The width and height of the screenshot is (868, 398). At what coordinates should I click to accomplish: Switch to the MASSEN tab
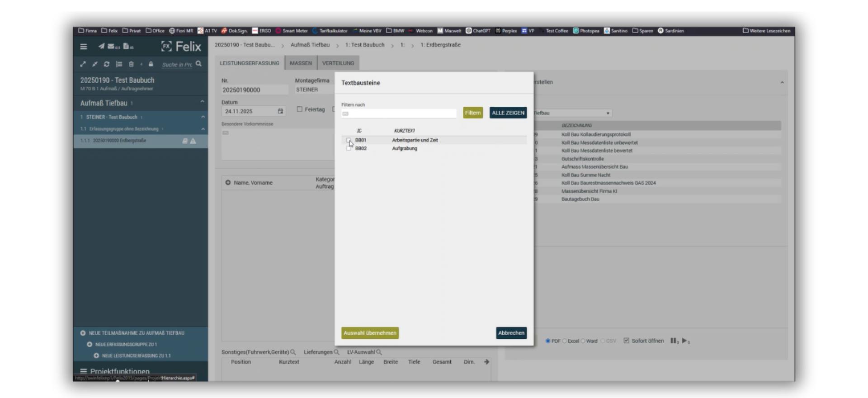point(301,63)
